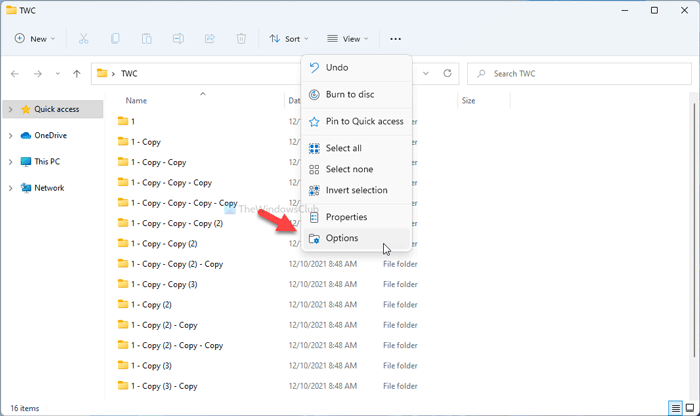Click the Size column header
Viewport: 700px width, 416px height.
pyautogui.click(x=468, y=100)
